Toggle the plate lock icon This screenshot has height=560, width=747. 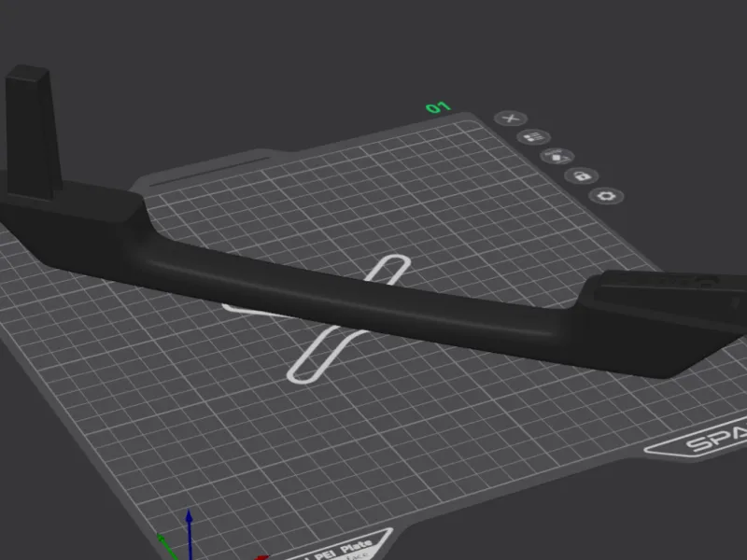(x=581, y=176)
